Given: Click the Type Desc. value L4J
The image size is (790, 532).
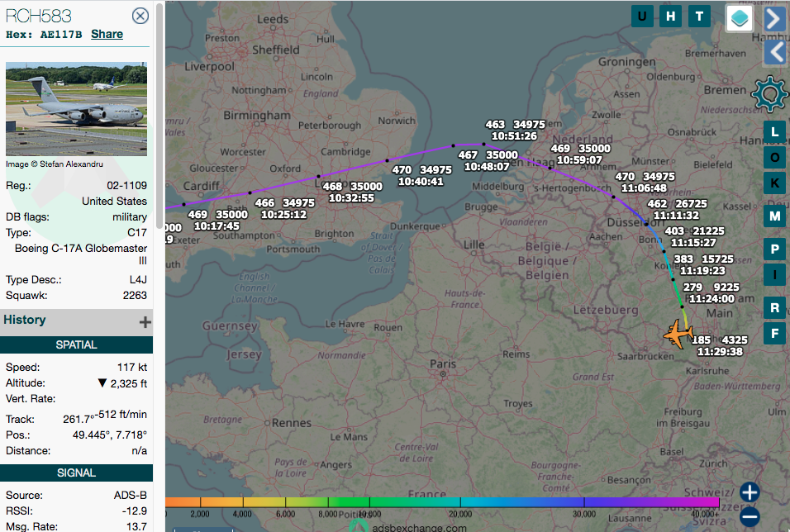Looking at the screenshot, I should click(138, 279).
